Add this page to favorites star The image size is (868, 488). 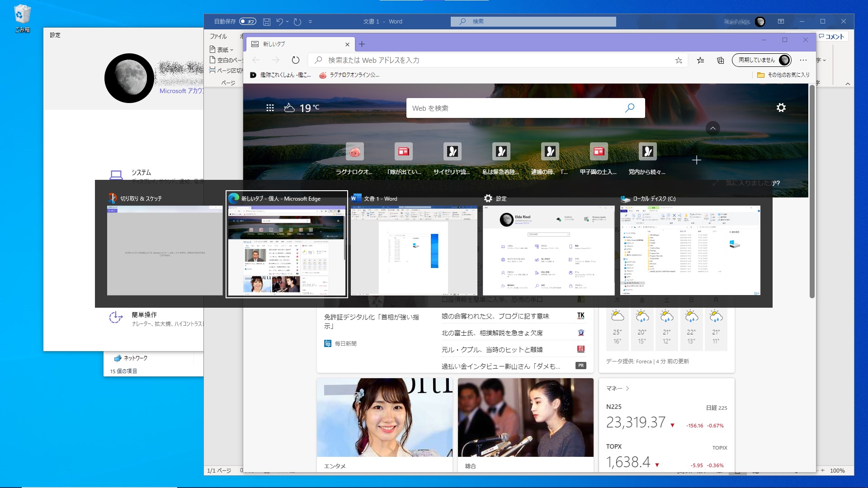click(679, 60)
